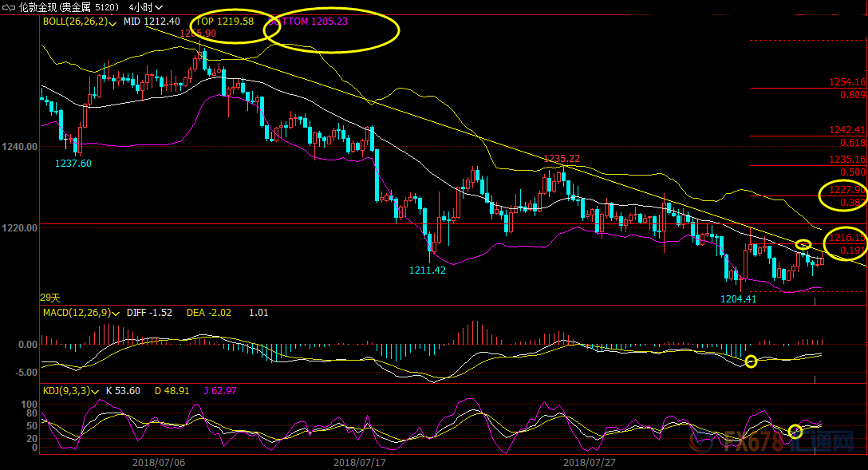This screenshot has width=868, height=470.
Task: Click the 2018/07/27 date on time axis
Action: tap(589, 462)
